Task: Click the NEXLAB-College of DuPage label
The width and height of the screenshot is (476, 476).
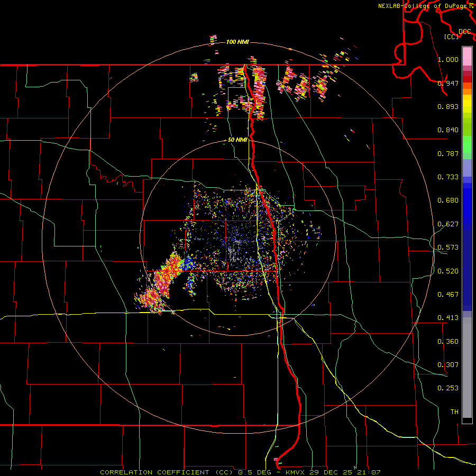Action: point(424,6)
